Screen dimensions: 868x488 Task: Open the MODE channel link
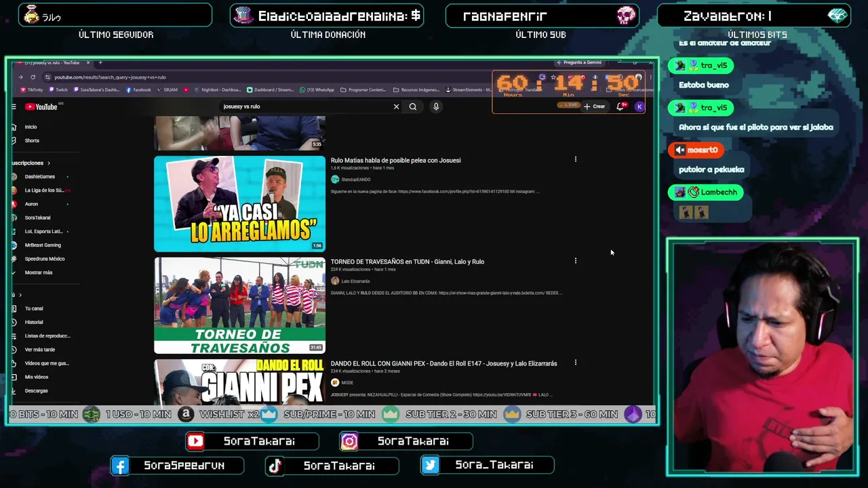point(347,383)
